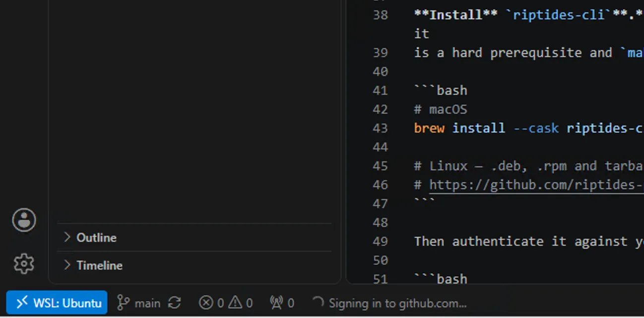Click the # macOS comment line

coord(441,109)
